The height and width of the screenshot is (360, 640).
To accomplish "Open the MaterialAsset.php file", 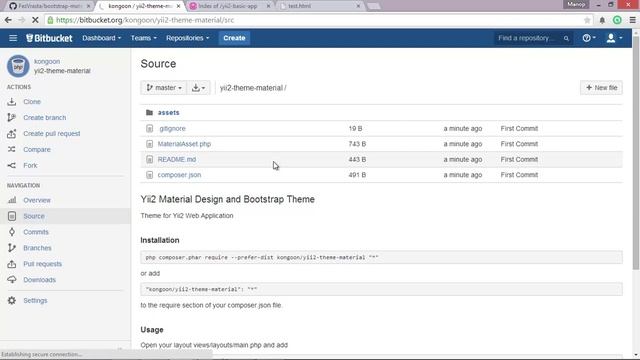I will (x=184, y=144).
